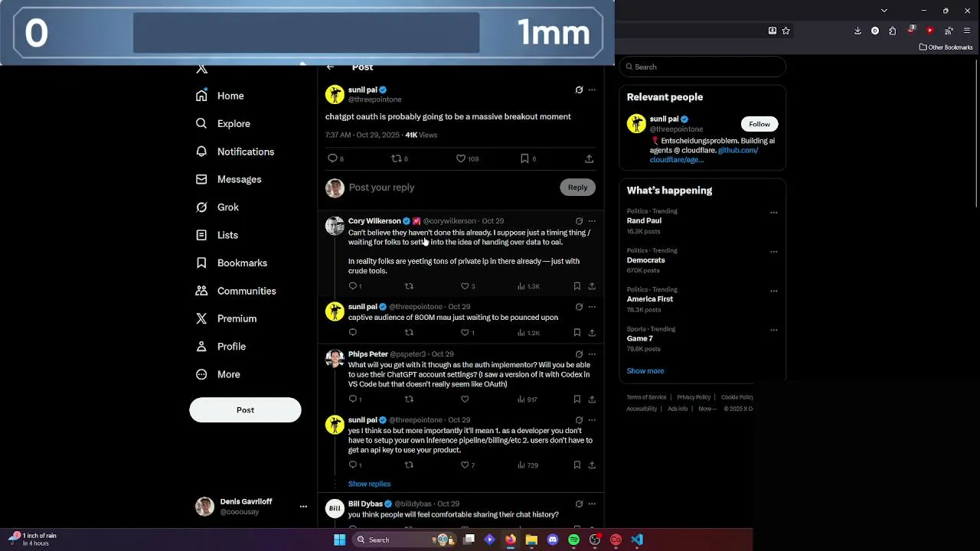This screenshot has height=551, width=980.
Task: Click the Premium X icon in sidebar
Action: pyautogui.click(x=201, y=318)
